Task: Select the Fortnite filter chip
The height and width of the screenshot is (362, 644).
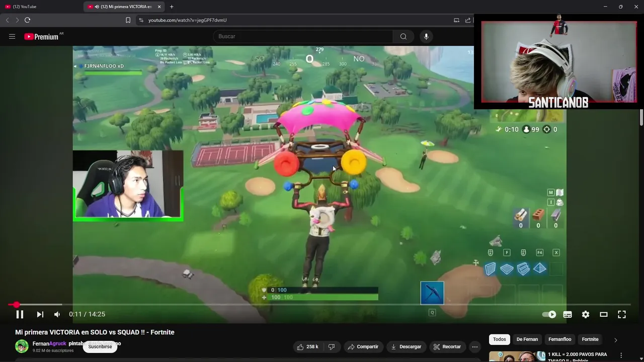Action: 590,339
